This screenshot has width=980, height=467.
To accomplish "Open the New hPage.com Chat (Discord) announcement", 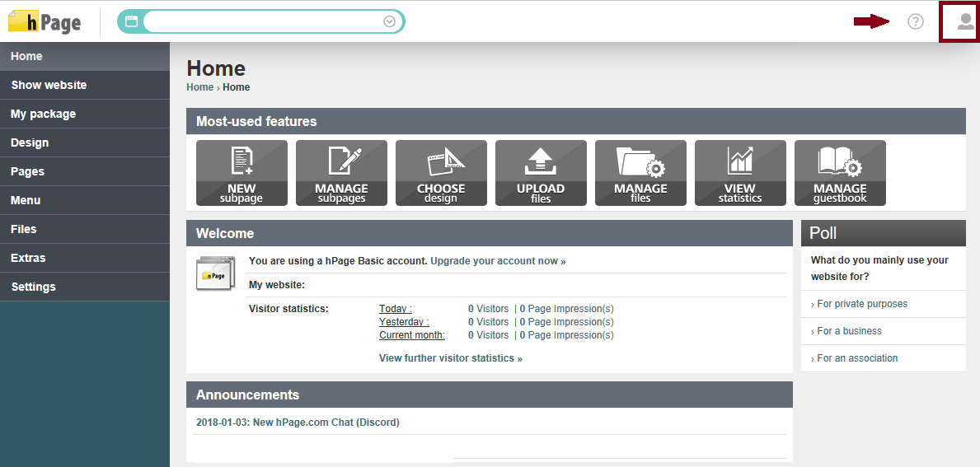I will point(298,422).
